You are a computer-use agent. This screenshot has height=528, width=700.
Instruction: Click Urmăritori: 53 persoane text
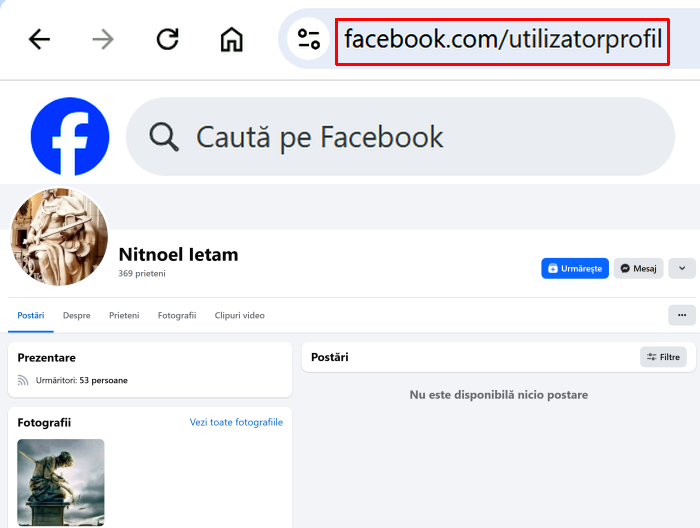[x=82, y=380]
